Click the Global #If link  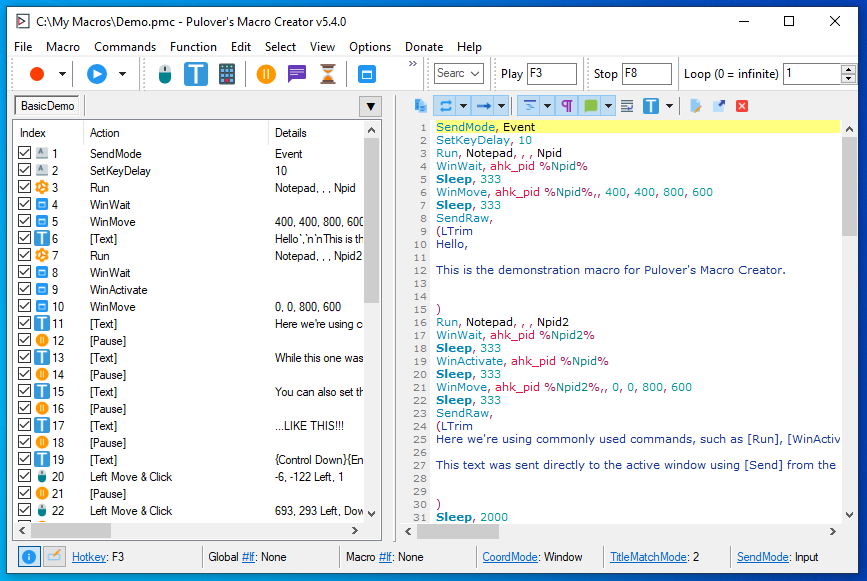coord(247,557)
